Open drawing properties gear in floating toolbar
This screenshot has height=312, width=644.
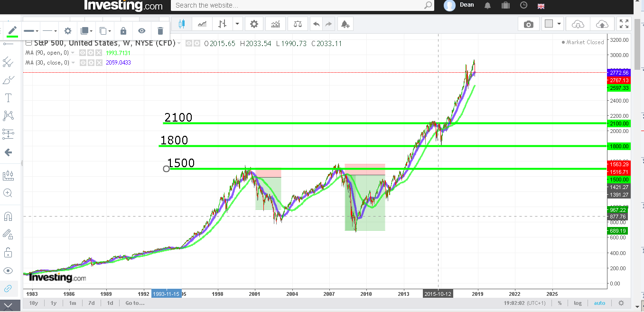(68, 31)
